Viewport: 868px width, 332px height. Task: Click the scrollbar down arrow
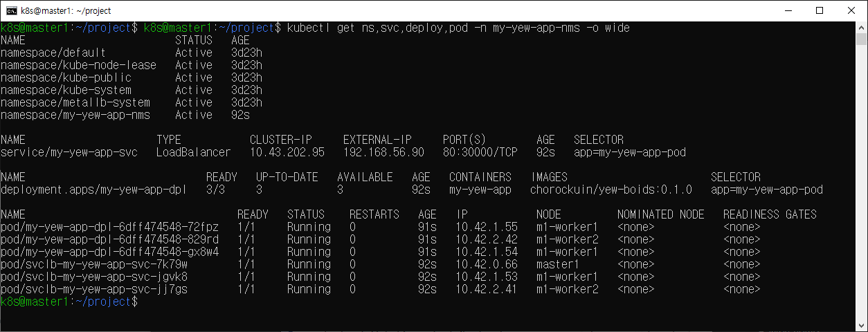click(861, 325)
